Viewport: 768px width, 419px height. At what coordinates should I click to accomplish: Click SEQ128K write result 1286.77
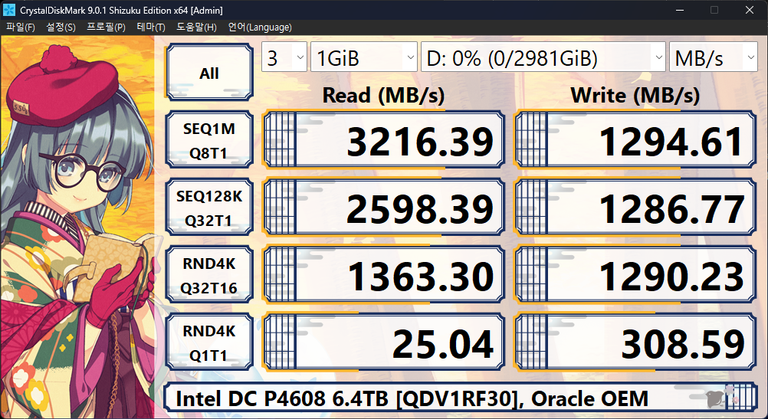pyautogui.click(x=635, y=208)
